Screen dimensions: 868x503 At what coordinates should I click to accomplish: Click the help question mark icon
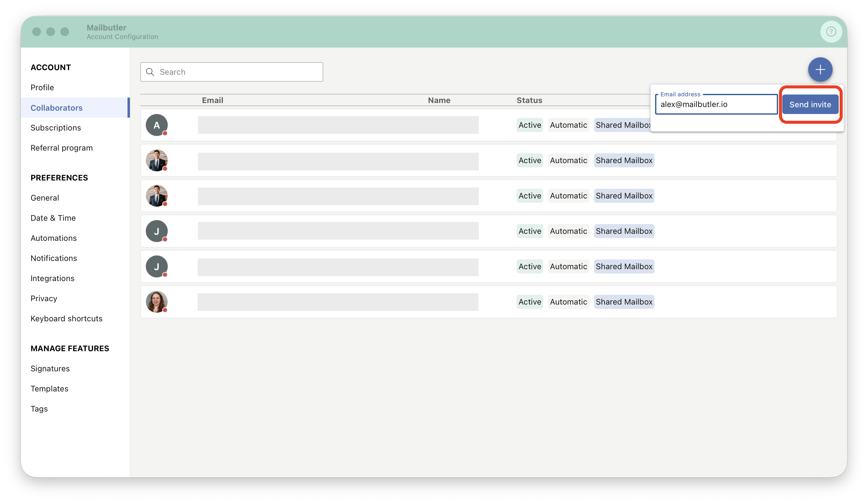[x=831, y=32]
